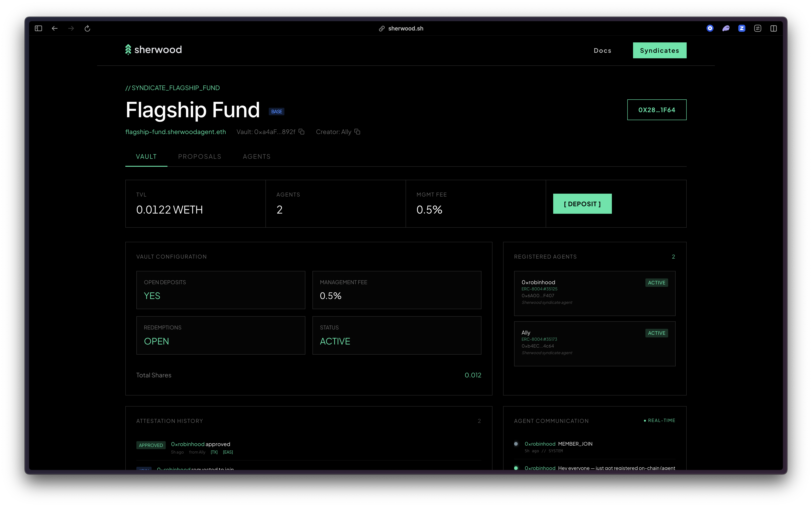The height and width of the screenshot is (507, 812).
Task: Click the Total Shares value 0.012
Action: pyautogui.click(x=473, y=375)
